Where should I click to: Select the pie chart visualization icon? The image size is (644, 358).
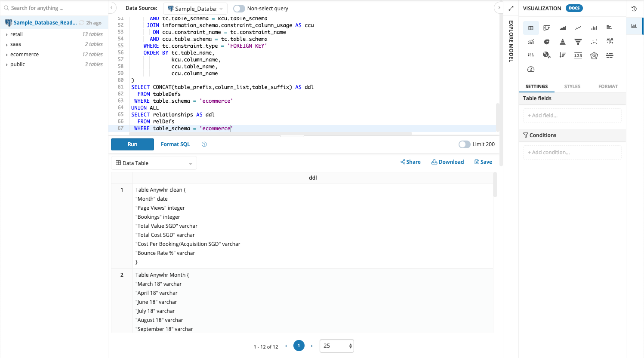coord(546,41)
